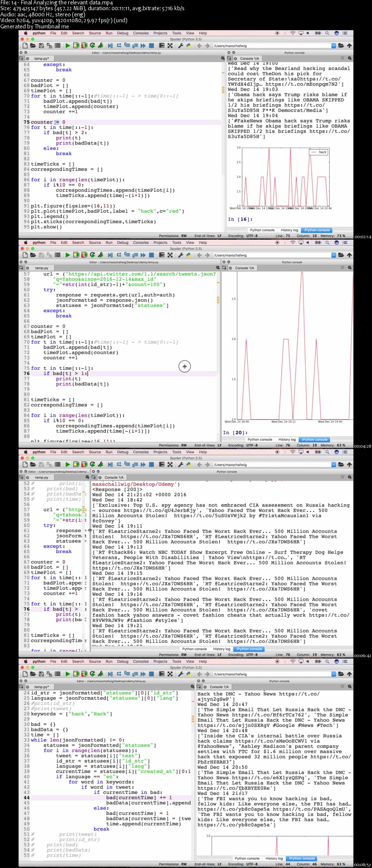Click New file icon in 00:02:14 frame toolbar

point(25,46)
